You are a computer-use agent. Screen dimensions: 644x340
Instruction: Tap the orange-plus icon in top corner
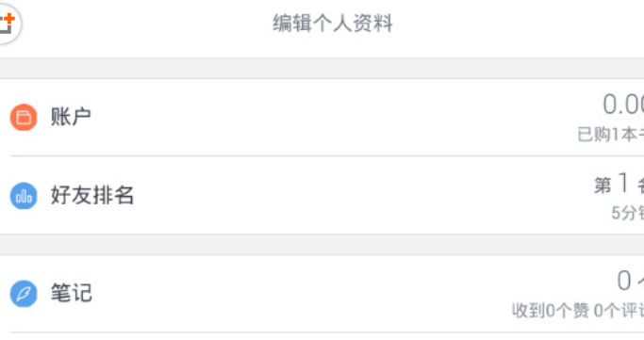tap(8, 24)
